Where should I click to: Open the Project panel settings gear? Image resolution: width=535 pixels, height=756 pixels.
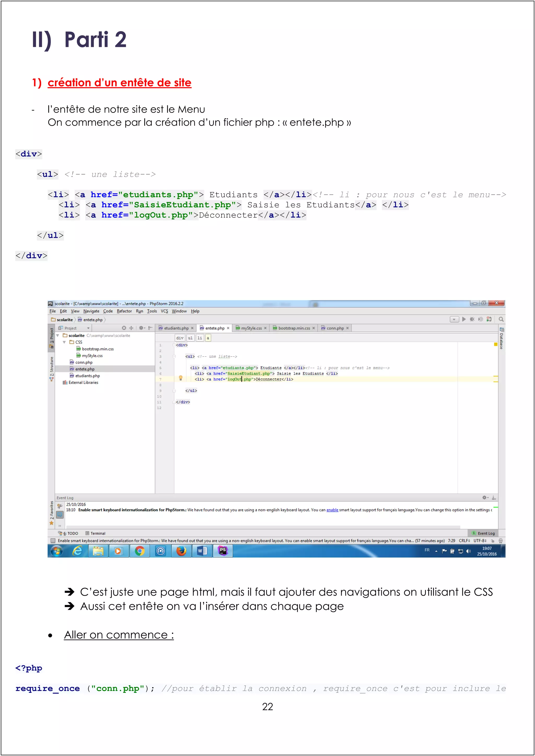(x=142, y=328)
